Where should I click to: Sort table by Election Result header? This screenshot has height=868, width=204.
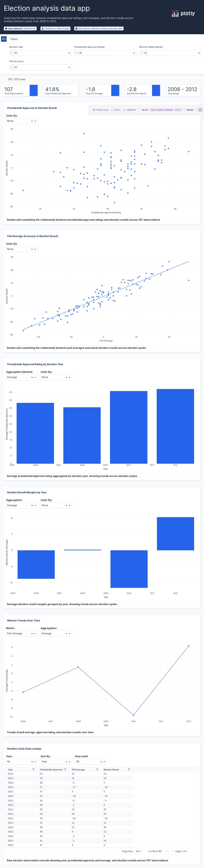111,770
